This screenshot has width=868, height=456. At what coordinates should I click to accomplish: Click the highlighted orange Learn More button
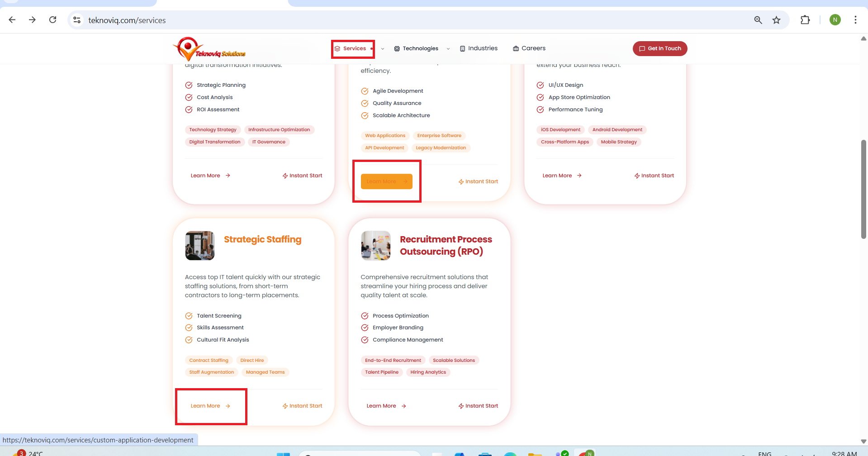pyautogui.click(x=386, y=181)
